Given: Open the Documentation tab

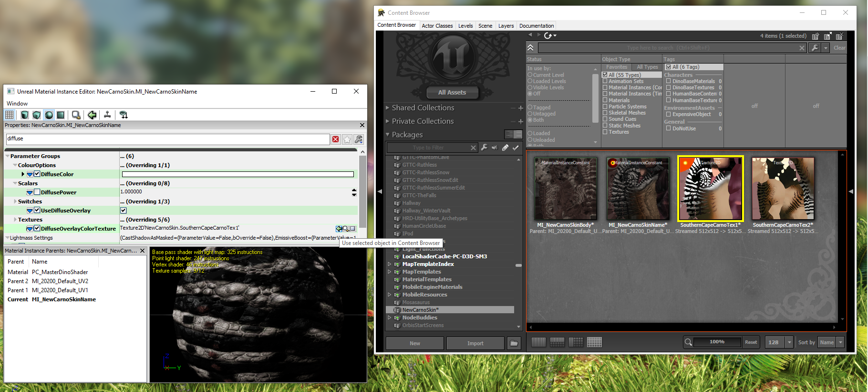Looking at the screenshot, I should (537, 26).
